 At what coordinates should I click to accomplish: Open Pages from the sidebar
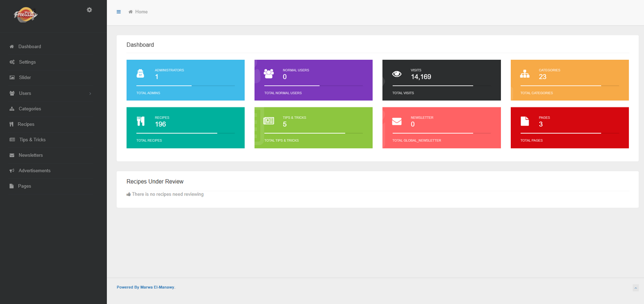pyautogui.click(x=25, y=186)
